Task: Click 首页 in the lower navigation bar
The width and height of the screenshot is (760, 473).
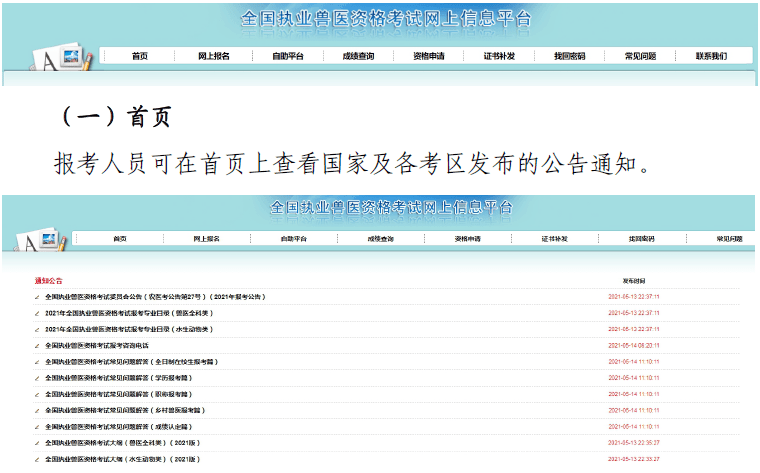Action: pos(120,239)
